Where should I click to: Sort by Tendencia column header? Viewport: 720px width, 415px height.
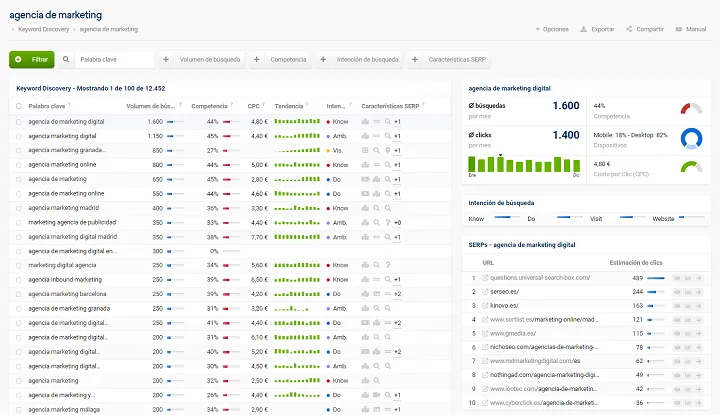coord(289,106)
